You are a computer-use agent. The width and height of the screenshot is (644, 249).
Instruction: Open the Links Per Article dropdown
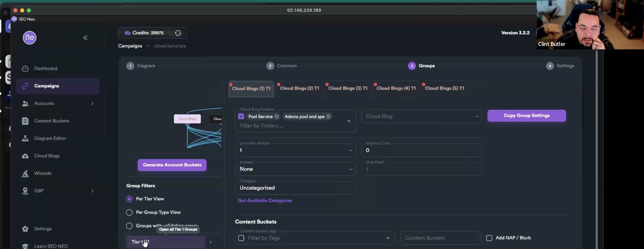click(295, 150)
